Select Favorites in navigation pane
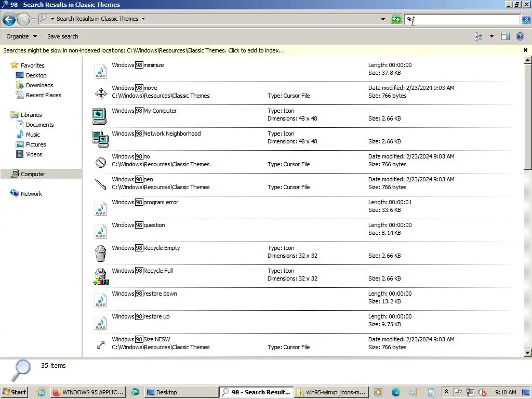The height and width of the screenshot is (399, 532). (32, 65)
